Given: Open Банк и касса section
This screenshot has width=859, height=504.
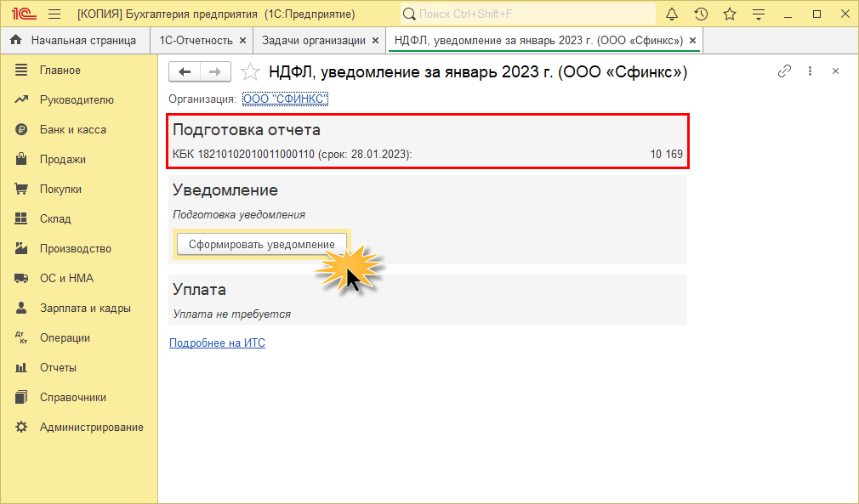Looking at the screenshot, I should tap(79, 130).
